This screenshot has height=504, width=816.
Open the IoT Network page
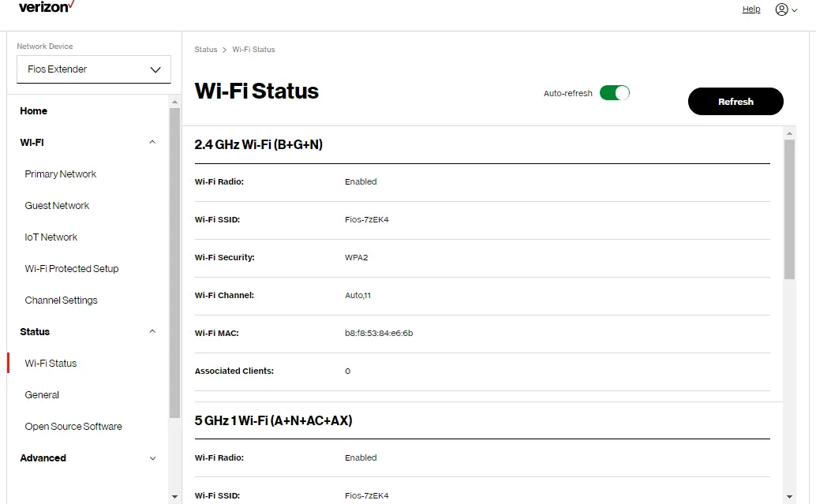51,237
